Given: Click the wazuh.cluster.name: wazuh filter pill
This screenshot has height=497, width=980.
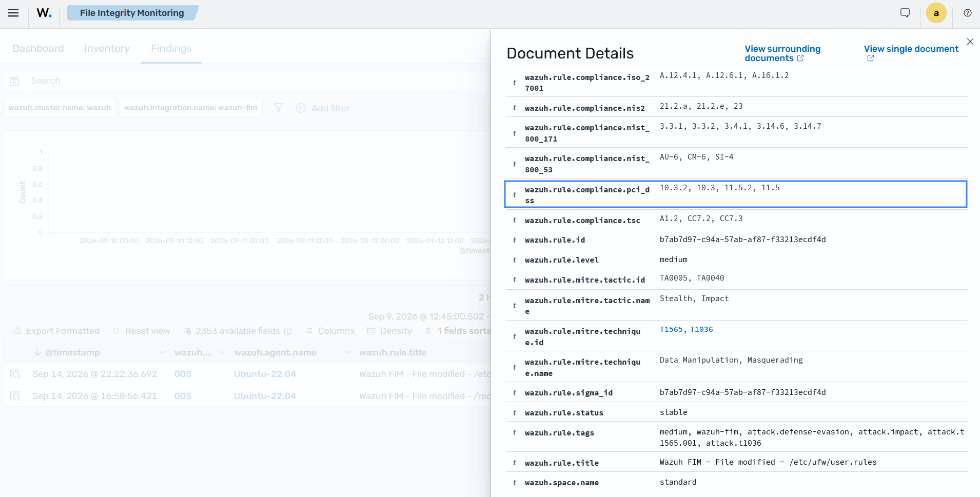Looking at the screenshot, I should pyautogui.click(x=60, y=108).
